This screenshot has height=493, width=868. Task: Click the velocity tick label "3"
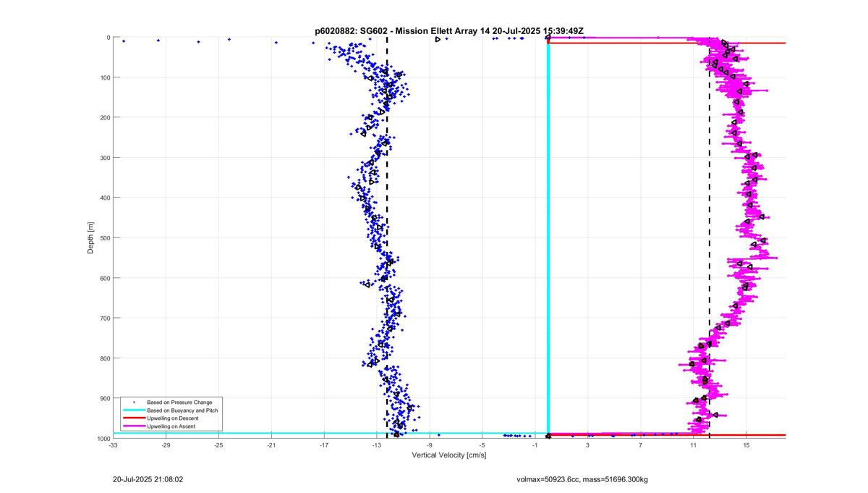pos(587,446)
